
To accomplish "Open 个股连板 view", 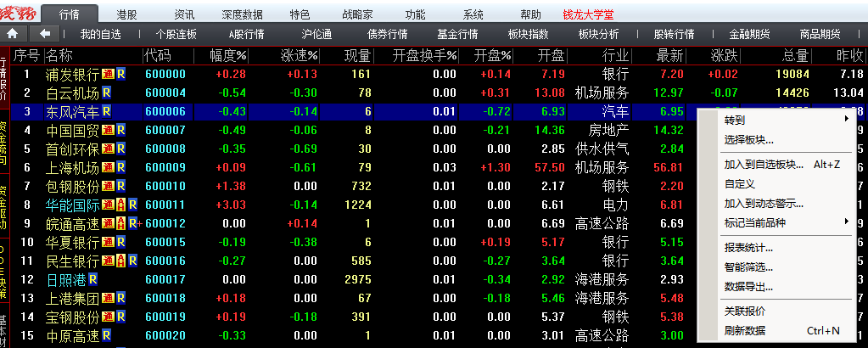I will 176,34.
